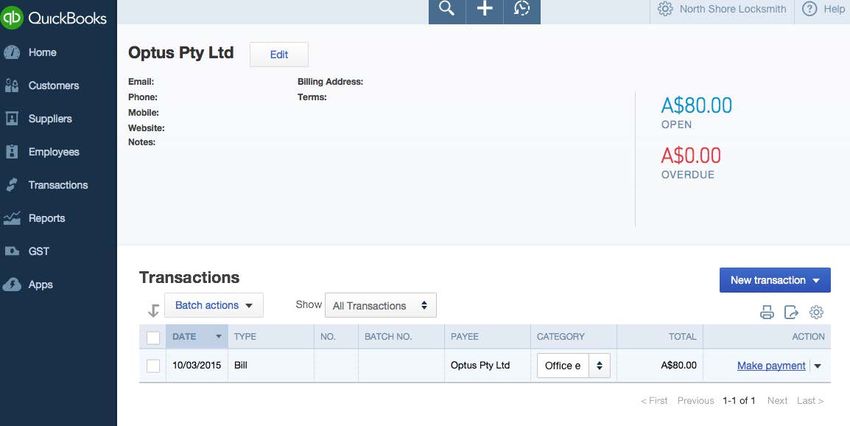
Task: Open GST section
Action: coord(38,251)
